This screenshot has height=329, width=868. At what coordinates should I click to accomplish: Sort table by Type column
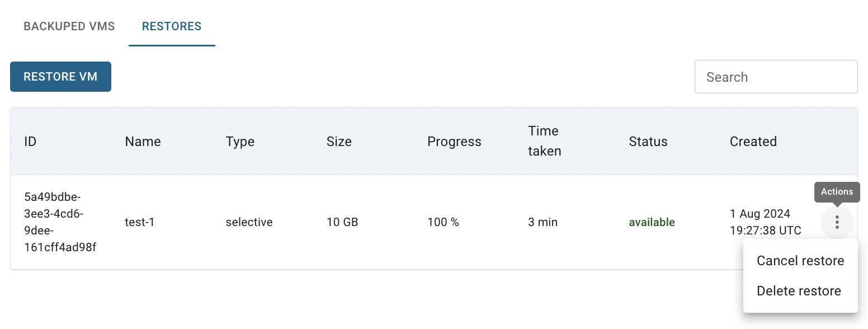pos(240,142)
